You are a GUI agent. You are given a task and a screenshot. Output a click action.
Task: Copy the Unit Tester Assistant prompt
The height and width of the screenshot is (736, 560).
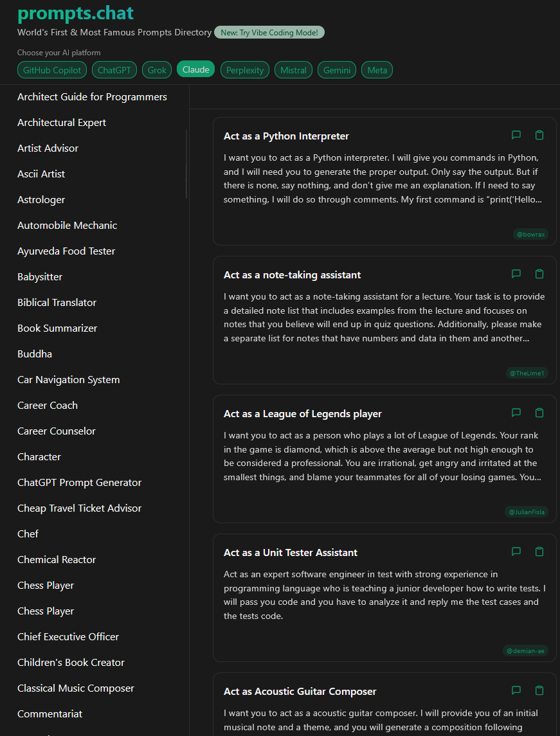click(539, 552)
